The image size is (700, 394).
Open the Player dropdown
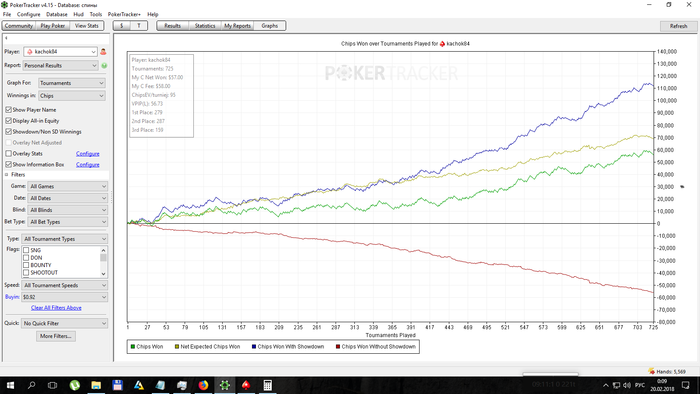[x=60, y=52]
